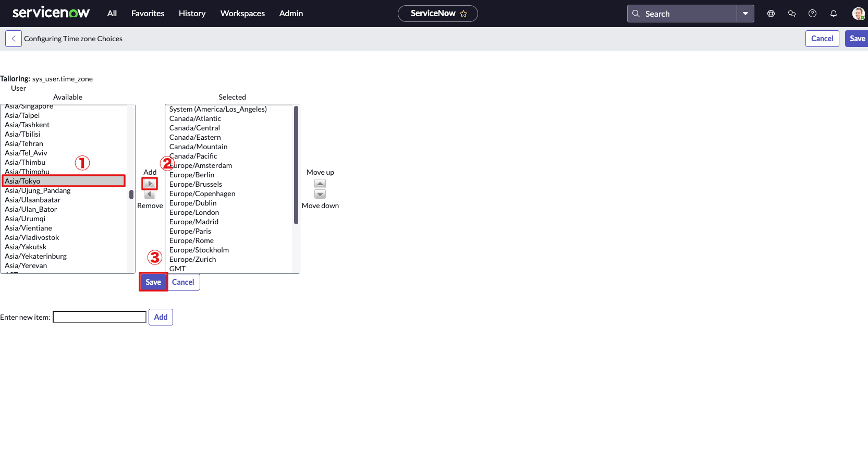Save the time zone choices
Viewport: 868px width, 471px height.
[153, 282]
